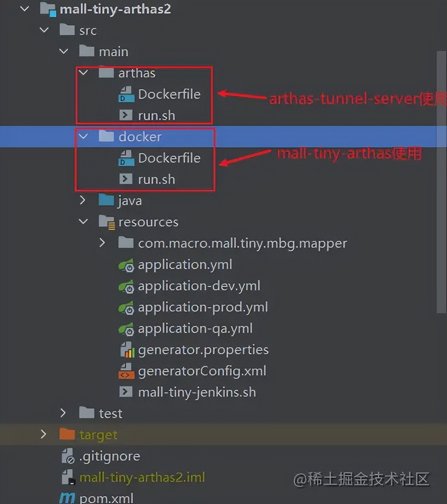Expand the com.macro.mall.tiny.mbg.mapper package

pyautogui.click(x=102, y=243)
